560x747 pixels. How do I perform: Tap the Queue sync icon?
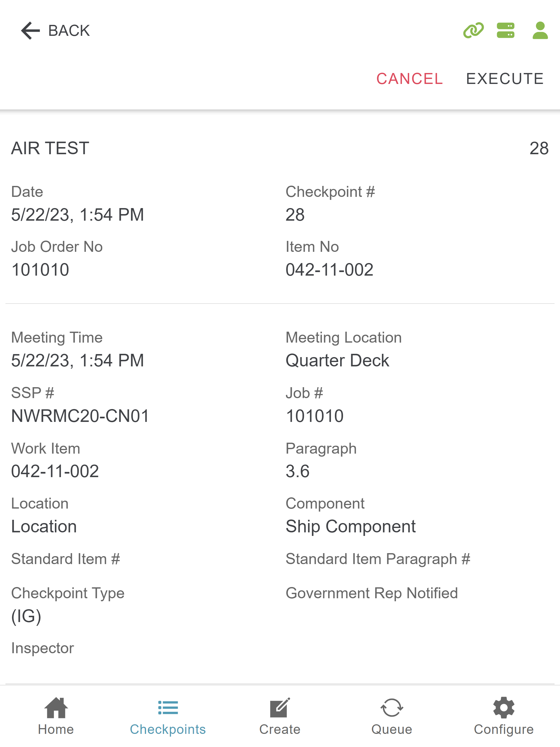[x=392, y=707]
